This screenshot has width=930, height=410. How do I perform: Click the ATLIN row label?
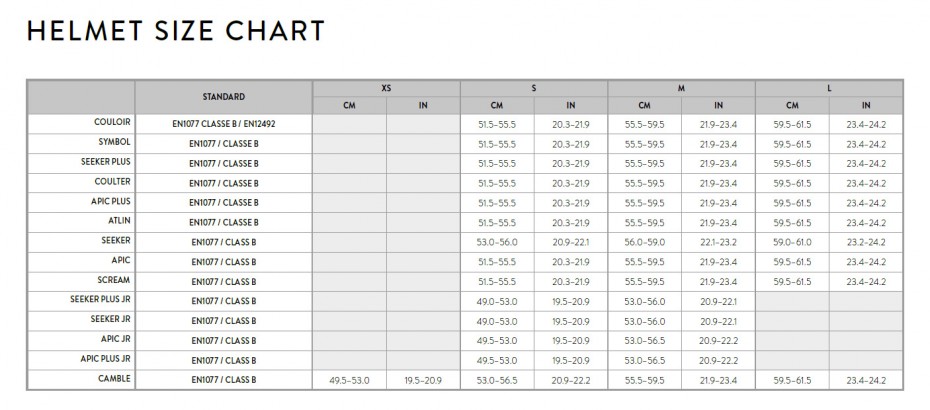pyautogui.click(x=119, y=221)
